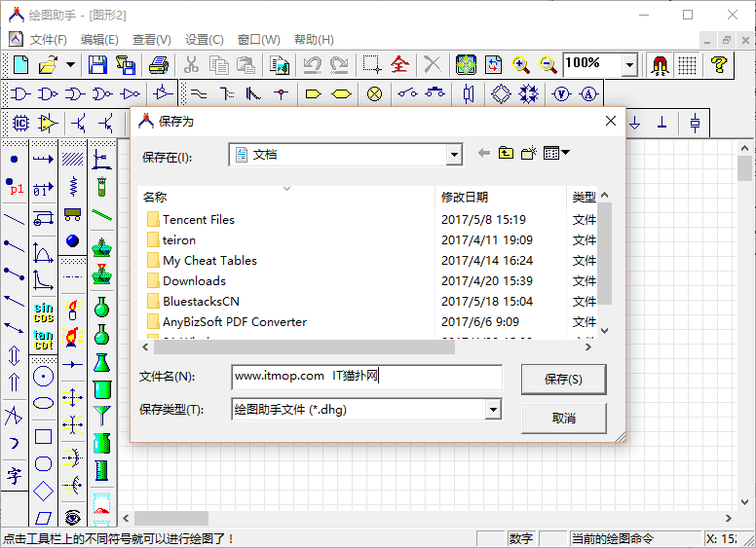The height and width of the screenshot is (548, 756).
Task: Select the Downloads folder
Action: tap(186, 280)
